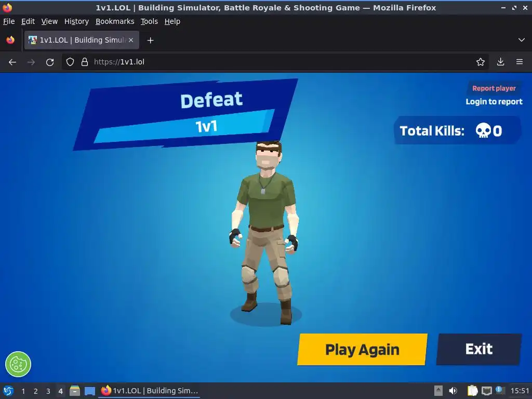Close the 1v1.LOL tab
This screenshot has width=532, height=399.
click(x=130, y=40)
